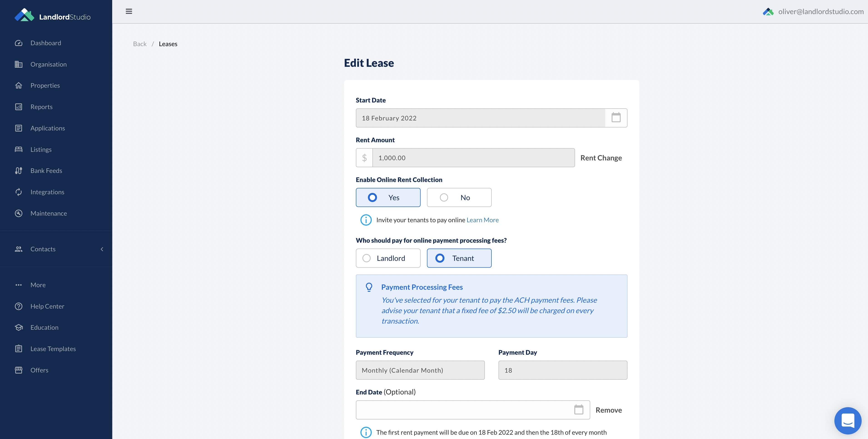Select Yes for Enable Online Rent Collection
Screen dimensions: 868x439
click(388, 197)
